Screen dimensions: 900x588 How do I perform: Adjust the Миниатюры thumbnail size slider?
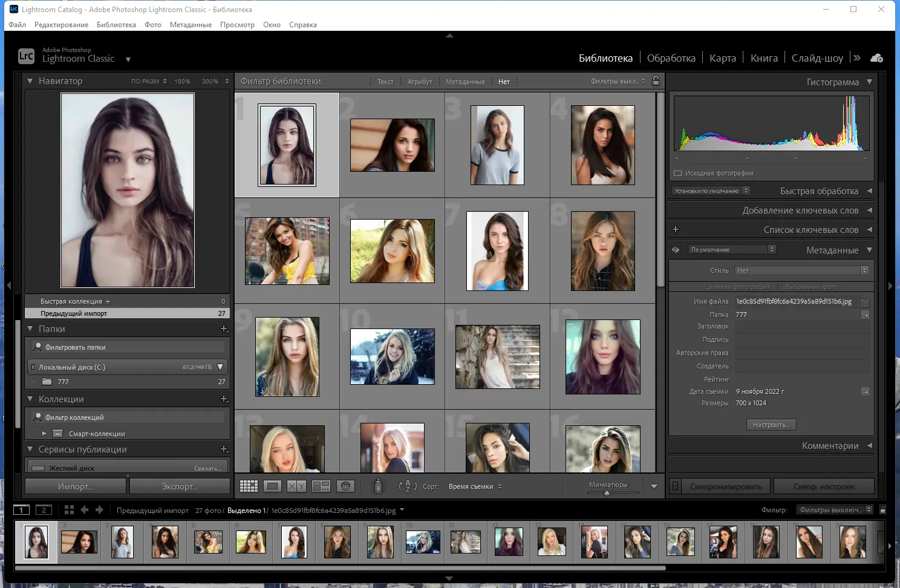click(607, 493)
